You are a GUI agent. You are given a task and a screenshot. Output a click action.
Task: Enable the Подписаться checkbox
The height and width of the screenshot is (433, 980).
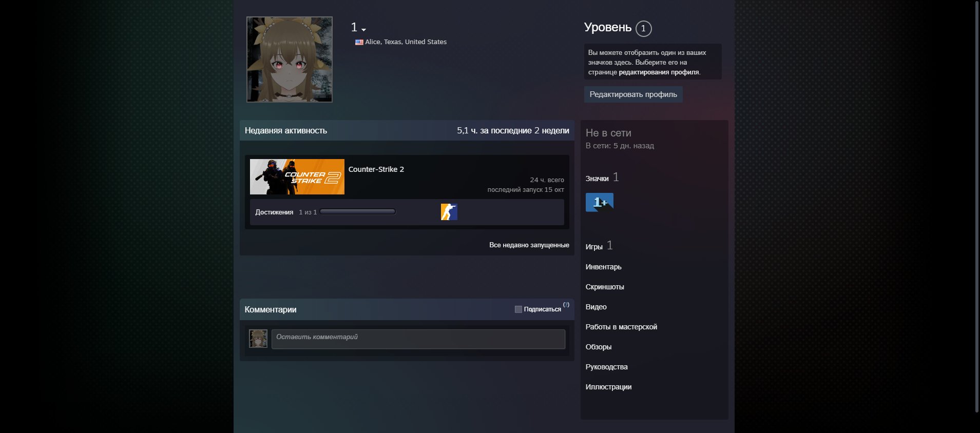click(518, 309)
